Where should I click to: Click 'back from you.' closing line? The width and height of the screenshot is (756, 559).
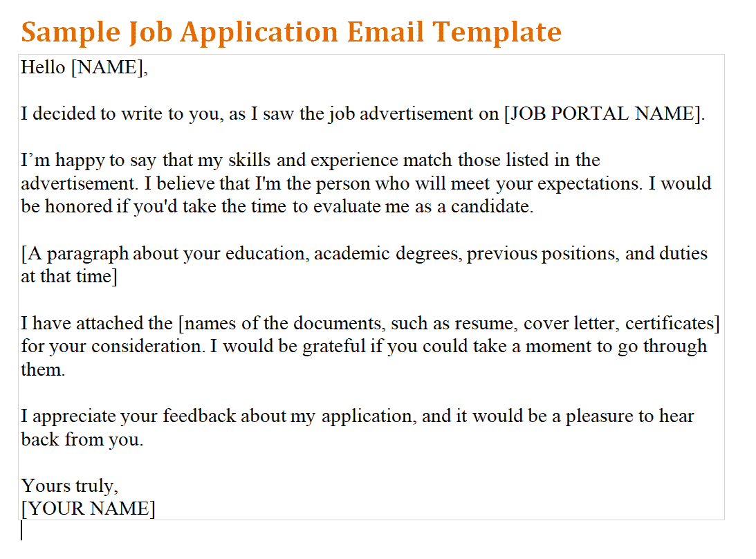[x=82, y=440]
